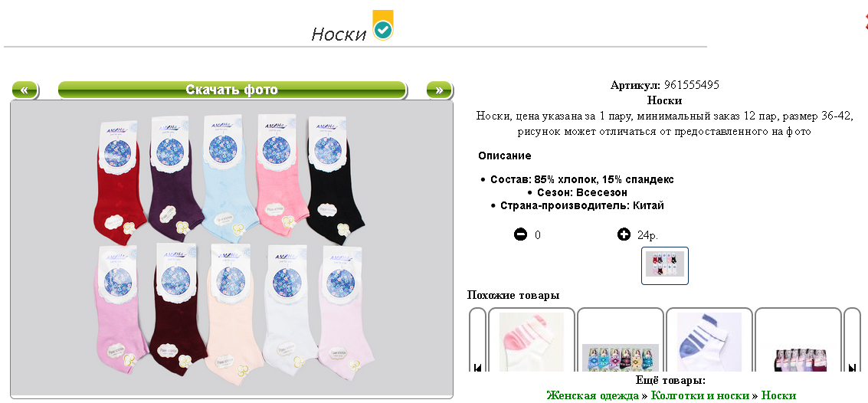
Task: Open similar product with blue striped sock
Action: click(x=709, y=342)
